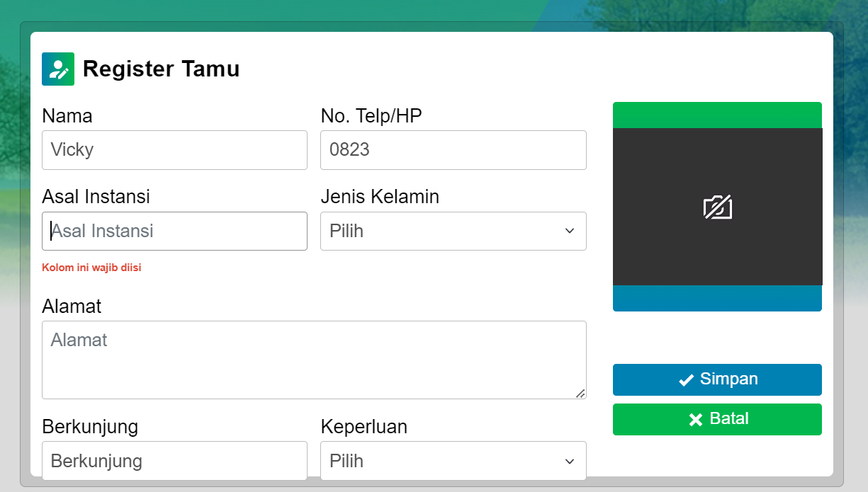Expand the Keperluan selection chevron
Screen dimensions: 868x492
coord(570,460)
